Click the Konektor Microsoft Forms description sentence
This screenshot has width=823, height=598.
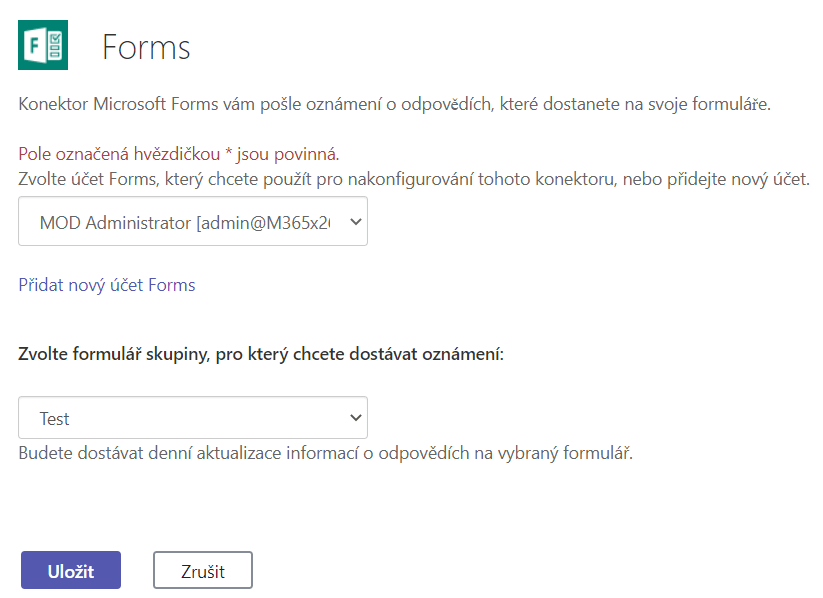click(x=394, y=104)
